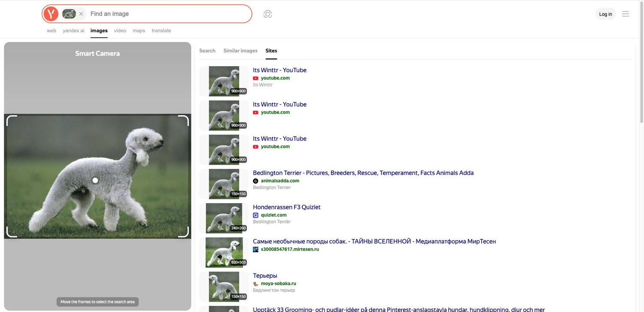Open the Upptäck 33 Grooming Pinterest link
Image resolution: width=644 pixels, height=312 pixels.
(399, 309)
